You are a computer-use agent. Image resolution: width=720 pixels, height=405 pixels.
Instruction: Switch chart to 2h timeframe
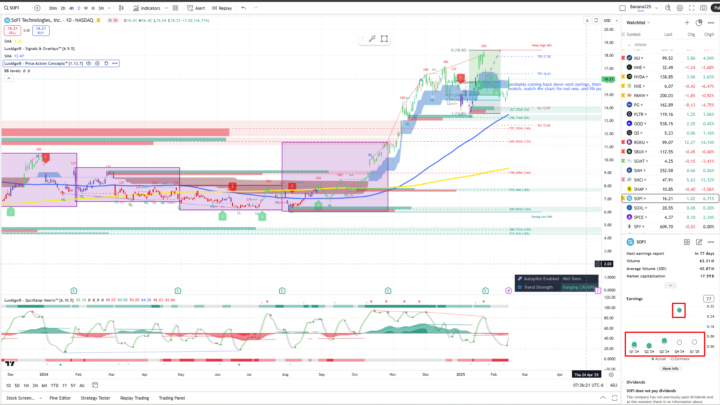click(63, 8)
